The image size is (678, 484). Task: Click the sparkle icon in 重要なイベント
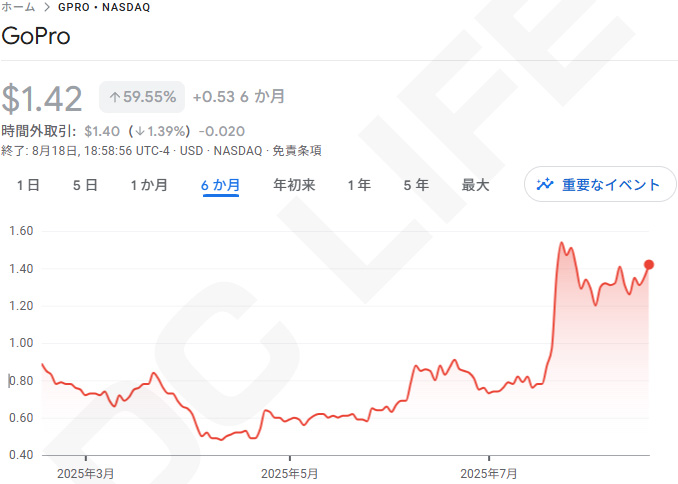[x=545, y=184]
